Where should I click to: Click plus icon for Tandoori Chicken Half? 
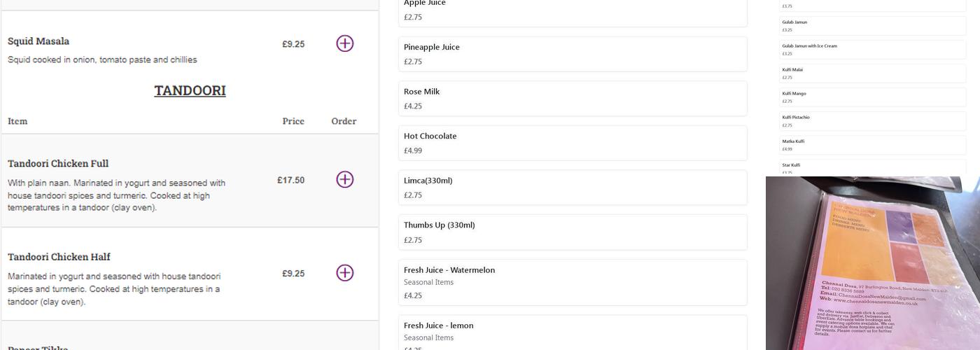click(344, 272)
